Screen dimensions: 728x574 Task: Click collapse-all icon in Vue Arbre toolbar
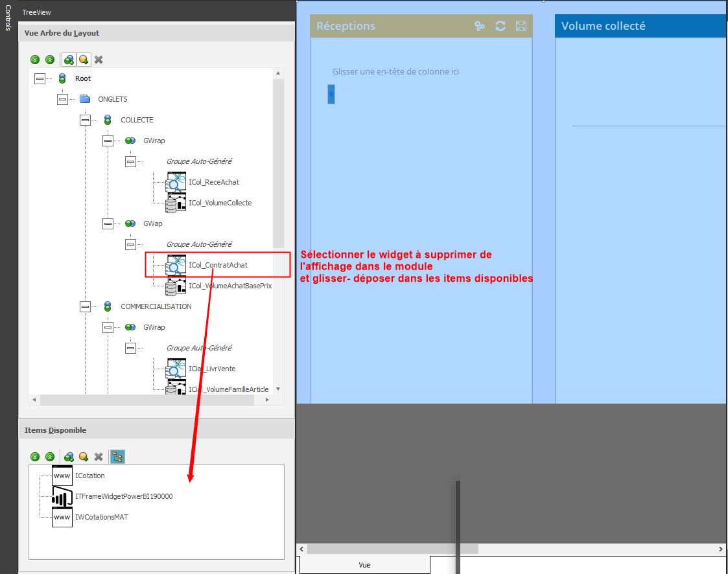click(50, 60)
